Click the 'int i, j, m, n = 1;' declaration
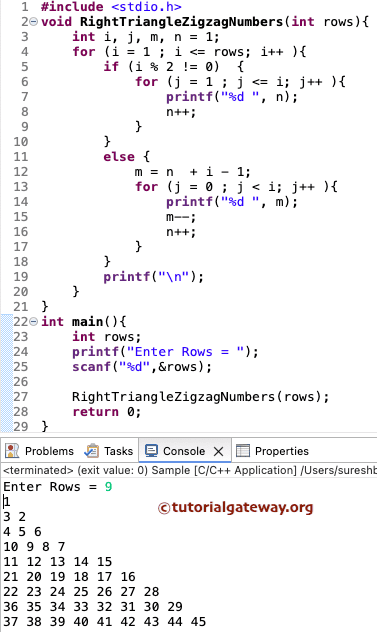Screen dimensions: 377x632 pyautogui.click(x=146, y=37)
